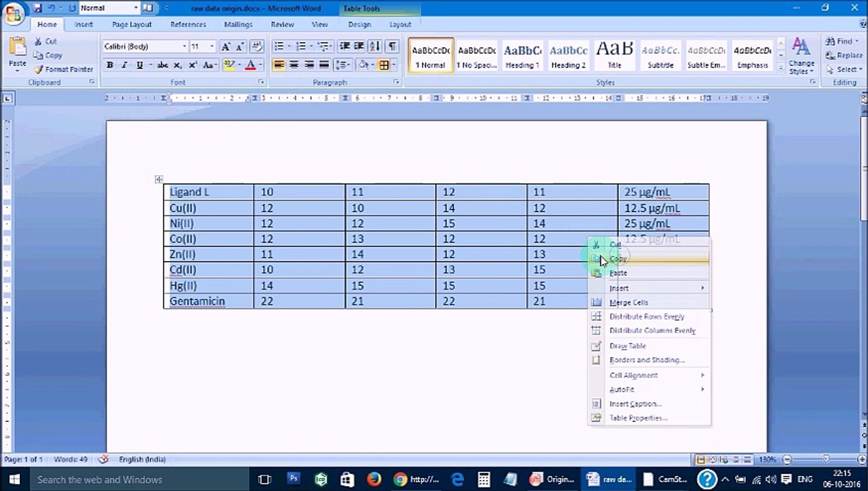
Task: Justify the paragraph text
Action: pos(324,65)
